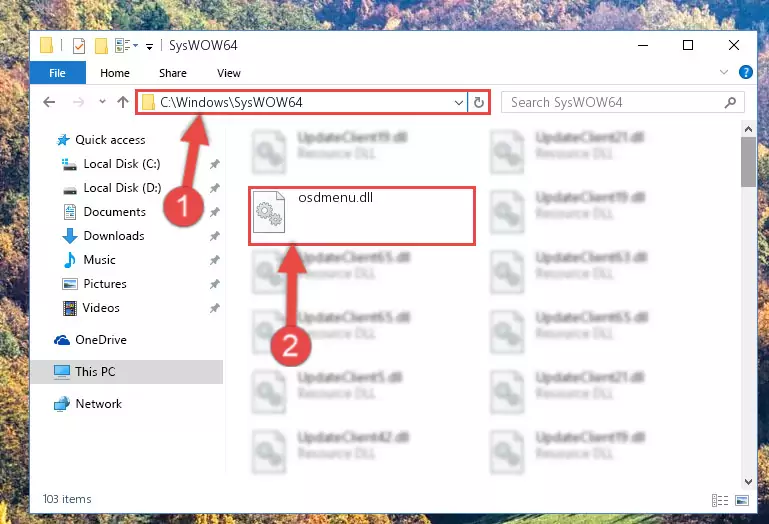The width and height of the screenshot is (769, 524).
Task: Open the Customize Quick Access Toolbar arrow
Action: [149, 46]
